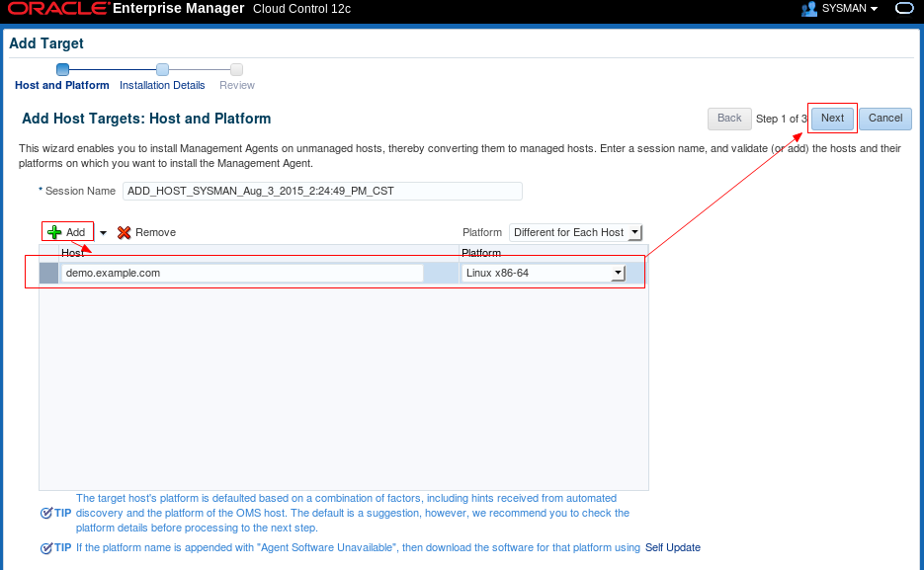Click the Installation Details train stop marker

click(x=163, y=69)
